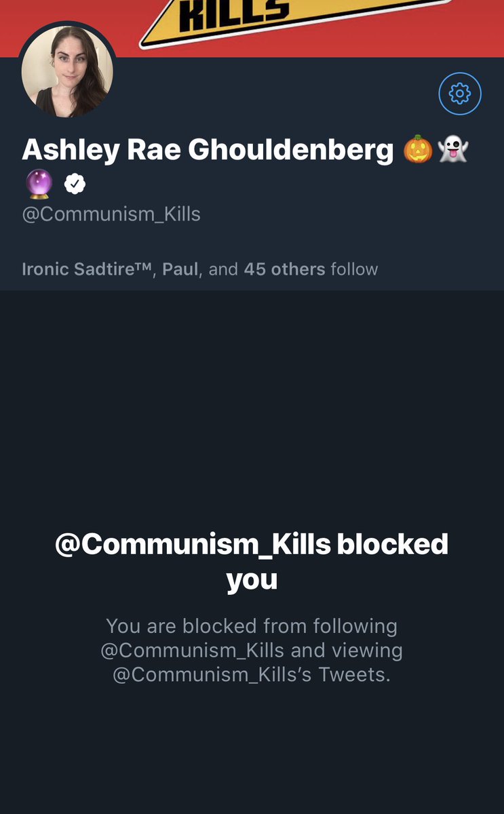Viewport: 504px width, 814px height.
Task: Open Paul in followers you know
Action: [180, 269]
